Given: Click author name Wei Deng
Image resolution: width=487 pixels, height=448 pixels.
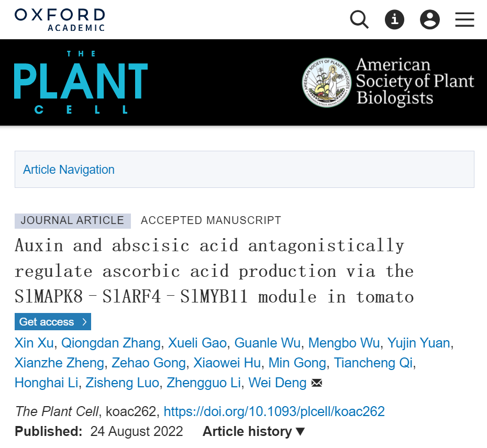Looking at the screenshot, I should click(277, 383).
